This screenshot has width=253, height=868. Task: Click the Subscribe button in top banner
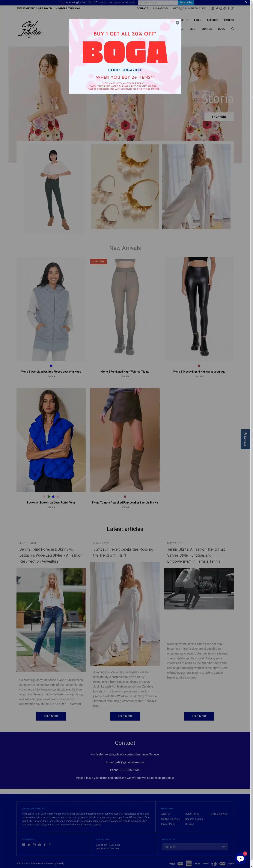tap(186, 2)
